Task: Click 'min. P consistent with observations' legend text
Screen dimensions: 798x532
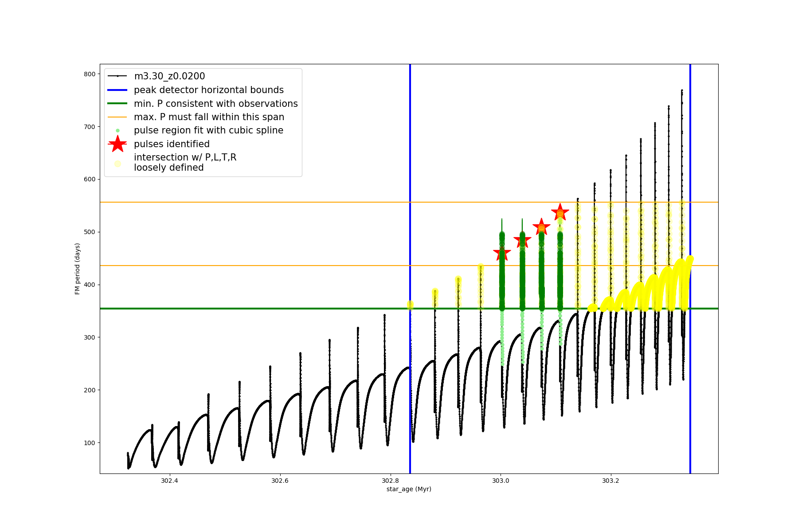Action: [x=215, y=104]
